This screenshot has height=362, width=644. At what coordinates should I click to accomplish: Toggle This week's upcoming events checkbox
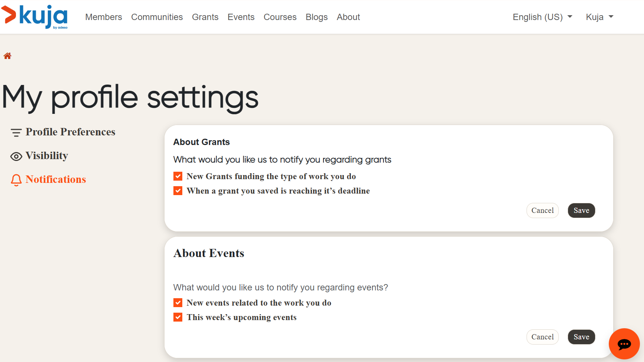point(178,317)
